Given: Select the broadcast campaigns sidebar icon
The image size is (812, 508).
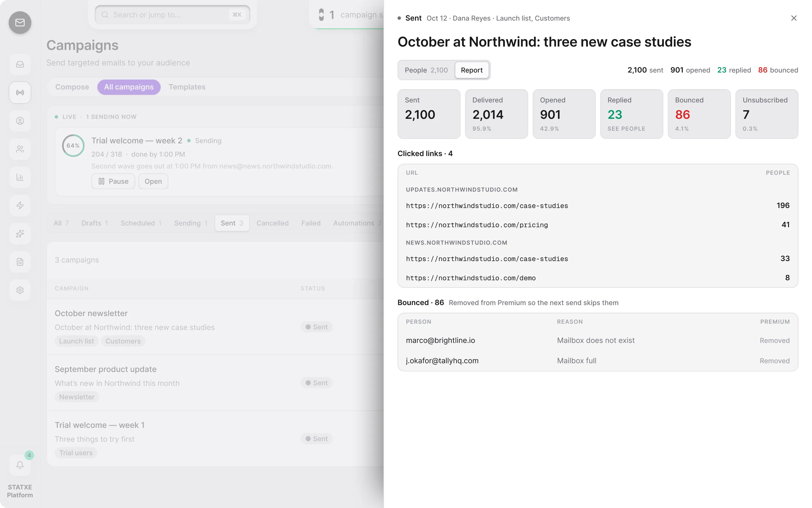Looking at the screenshot, I should pos(20,92).
